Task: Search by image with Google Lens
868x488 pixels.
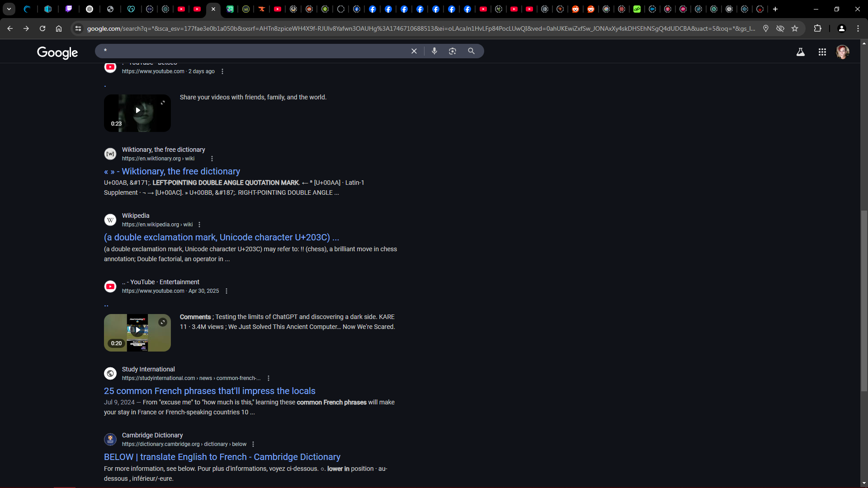Action: 453,51
